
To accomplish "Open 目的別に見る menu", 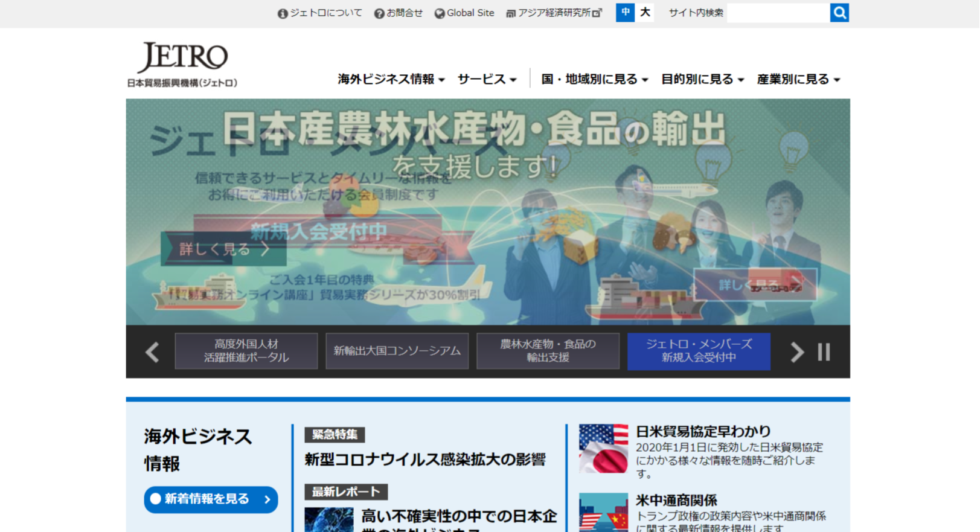I will pos(702,79).
